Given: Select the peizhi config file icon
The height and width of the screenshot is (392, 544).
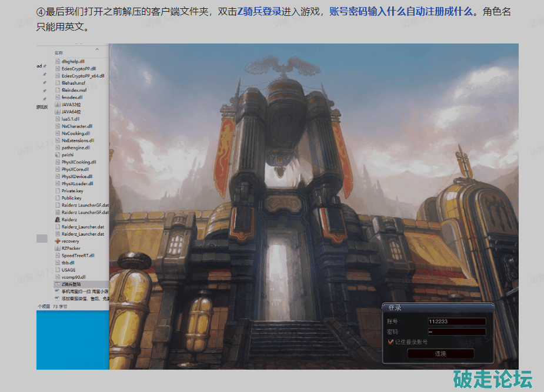Looking at the screenshot, I should 58,155.
